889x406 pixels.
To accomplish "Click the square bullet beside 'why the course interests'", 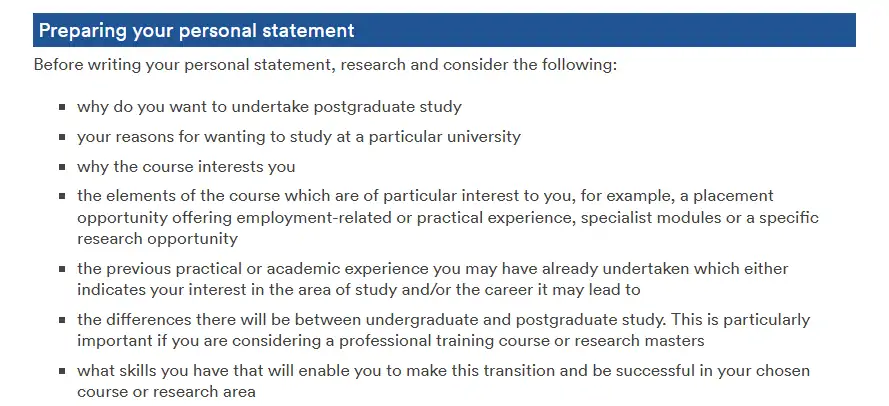I will 62,167.
